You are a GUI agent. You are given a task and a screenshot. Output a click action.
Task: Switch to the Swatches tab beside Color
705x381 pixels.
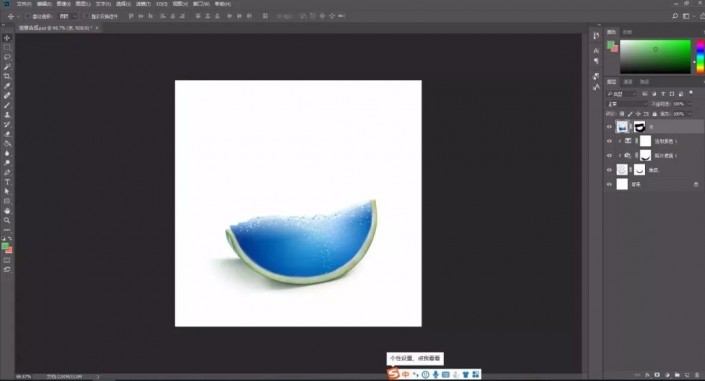coord(627,32)
